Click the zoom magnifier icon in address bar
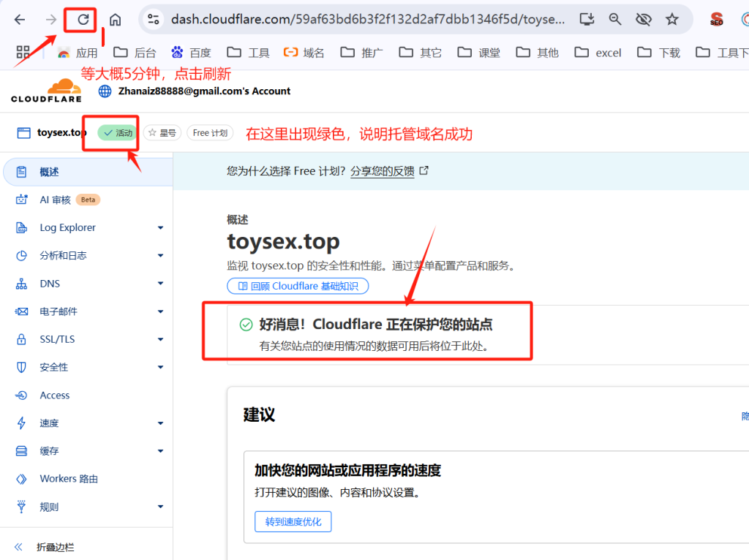The width and height of the screenshot is (749, 560). (614, 20)
